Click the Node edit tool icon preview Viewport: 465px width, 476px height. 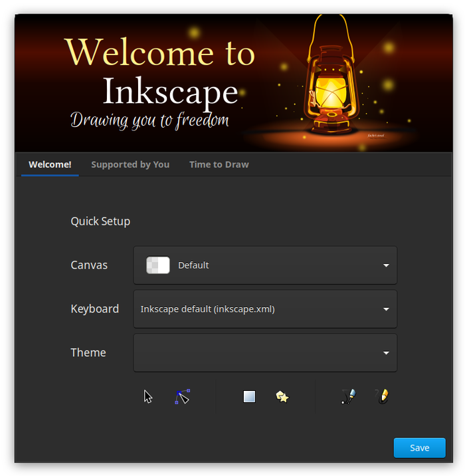pos(182,396)
